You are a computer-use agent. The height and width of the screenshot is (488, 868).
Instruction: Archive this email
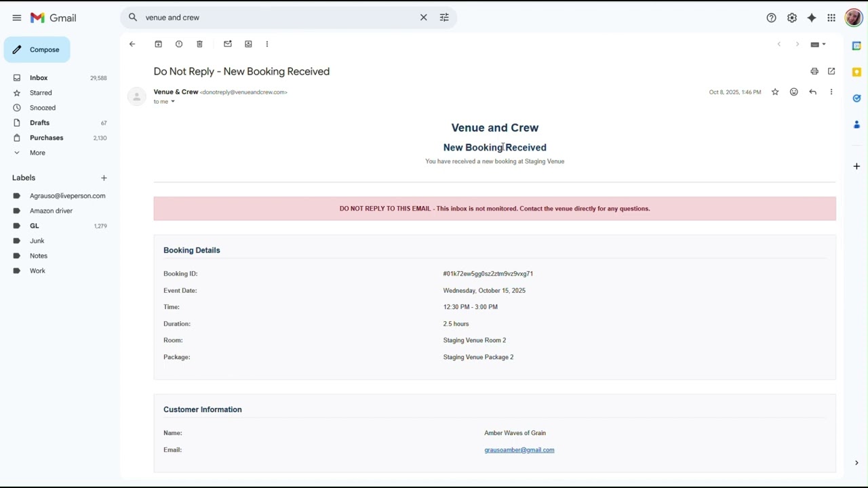click(158, 44)
